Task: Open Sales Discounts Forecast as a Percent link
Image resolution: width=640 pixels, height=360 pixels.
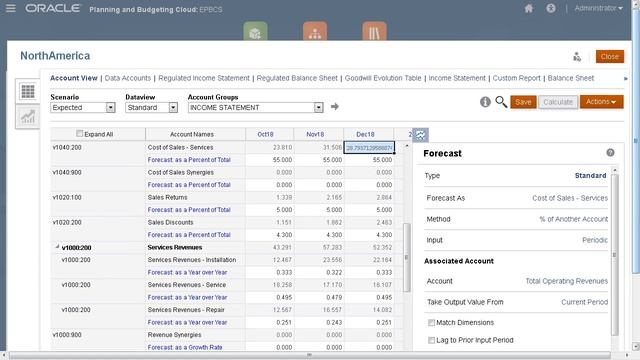Action: pos(189,235)
